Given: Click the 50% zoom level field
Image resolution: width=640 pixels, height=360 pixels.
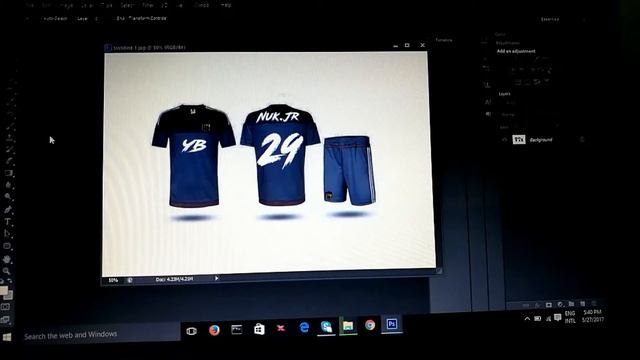Looking at the screenshot, I should (113, 280).
